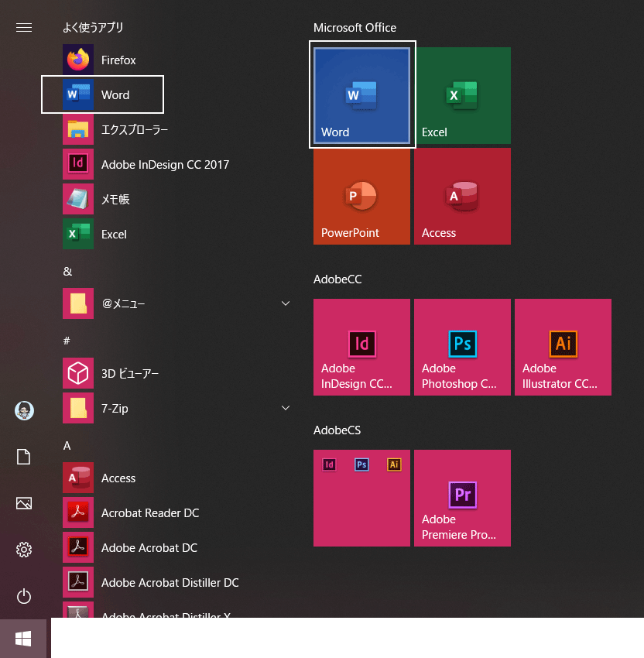Open the Adobe Premiere Pro tile

pos(462,498)
